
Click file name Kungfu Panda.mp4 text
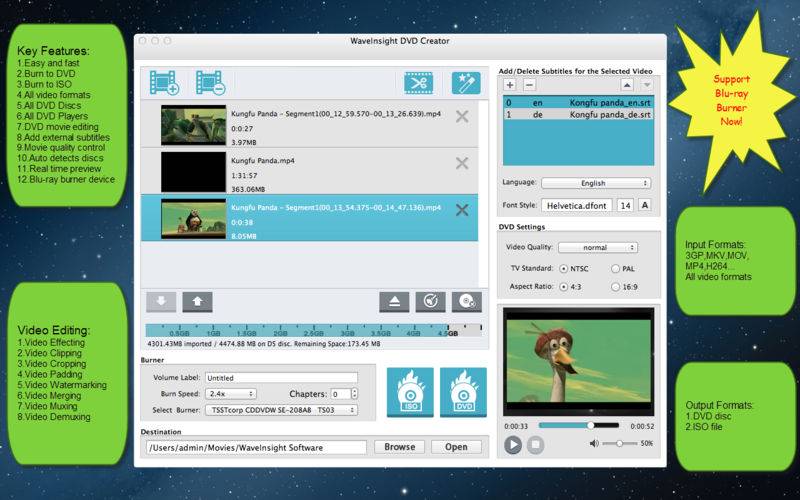[263, 161]
